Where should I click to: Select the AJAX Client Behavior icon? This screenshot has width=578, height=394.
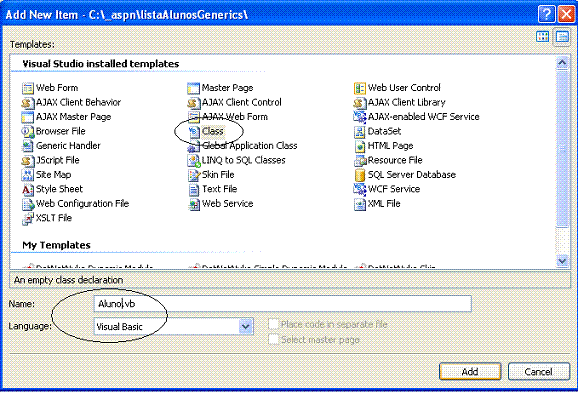(28, 103)
